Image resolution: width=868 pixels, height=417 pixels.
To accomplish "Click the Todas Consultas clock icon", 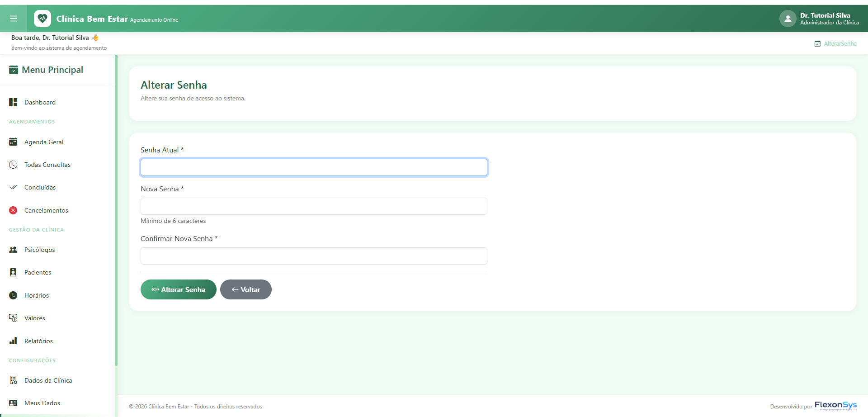I will click(13, 165).
